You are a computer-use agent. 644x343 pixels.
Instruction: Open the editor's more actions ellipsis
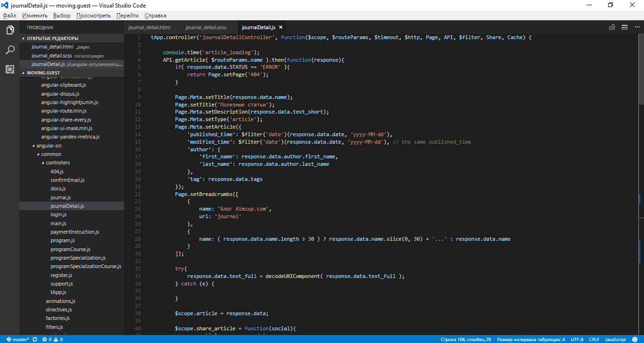click(636, 27)
